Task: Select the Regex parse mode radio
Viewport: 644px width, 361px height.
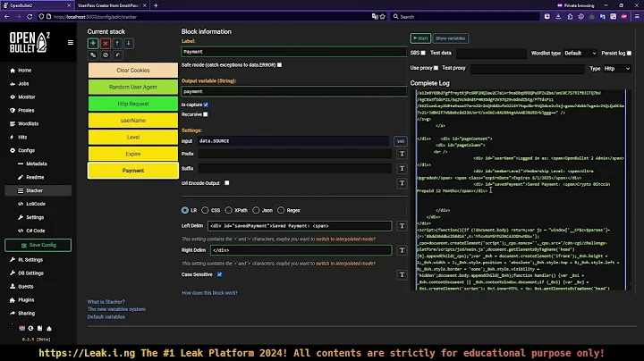Action: tap(281, 210)
